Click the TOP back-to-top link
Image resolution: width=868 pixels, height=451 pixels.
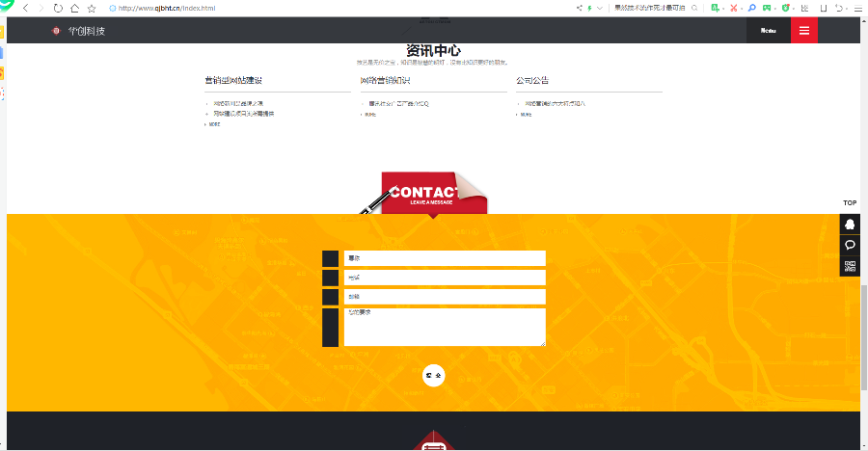click(850, 203)
